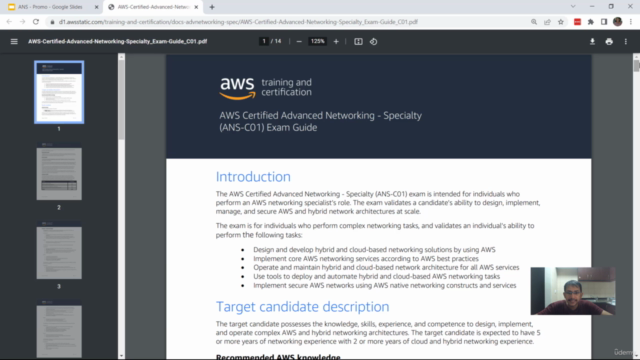The height and width of the screenshot is (360, 640).
Task: Open the PDF viewer more actions menu
Action: (626, 41)
